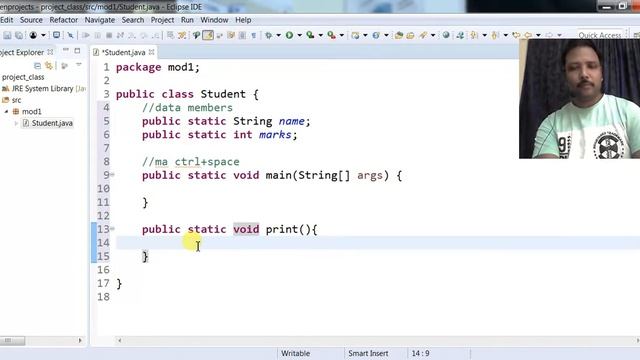Click the Next Annotation icon
The image size is (640, 360).
point(474,36)
